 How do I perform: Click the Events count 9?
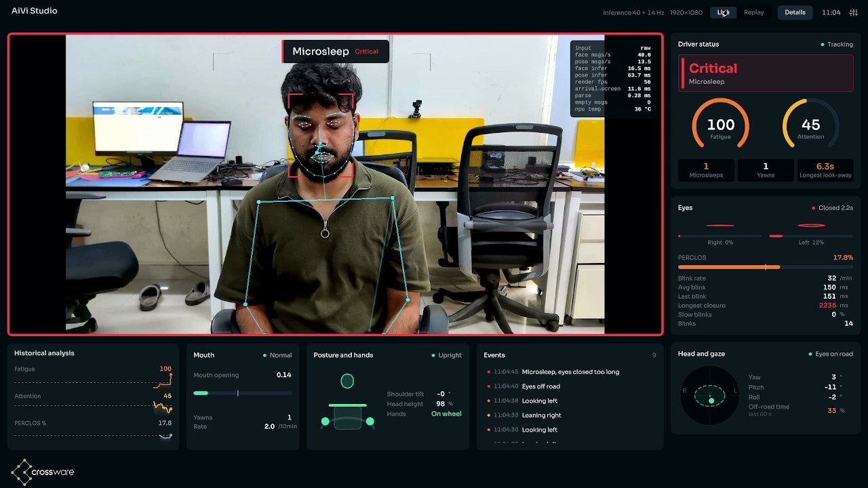coord(654,355)
